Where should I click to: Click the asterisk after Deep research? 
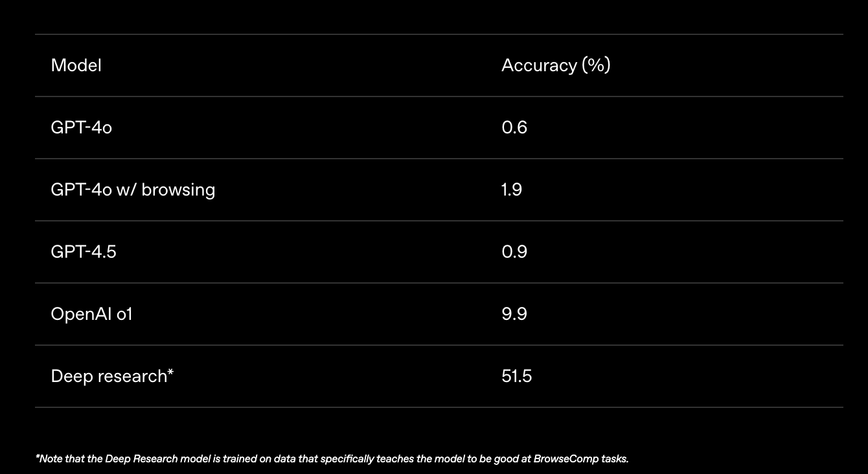170,374
